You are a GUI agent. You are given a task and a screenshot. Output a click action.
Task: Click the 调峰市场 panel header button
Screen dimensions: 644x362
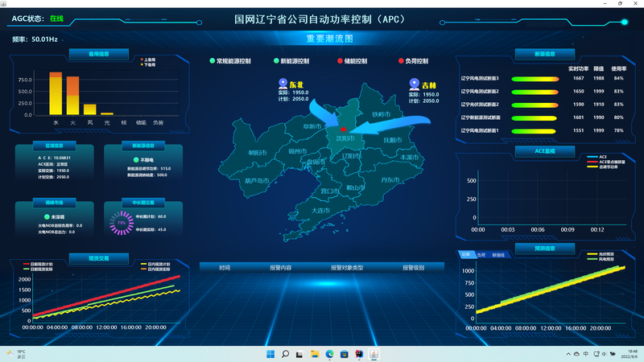[x=54, y=203]
